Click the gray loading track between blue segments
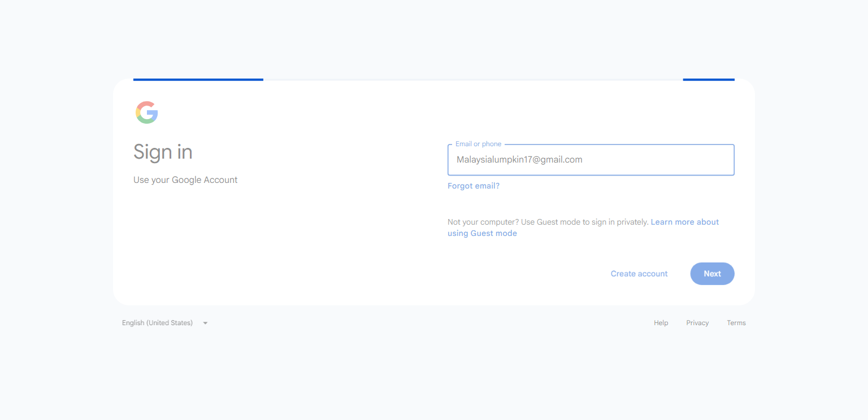Screen dimensions: 868x420 click(473, 80)
